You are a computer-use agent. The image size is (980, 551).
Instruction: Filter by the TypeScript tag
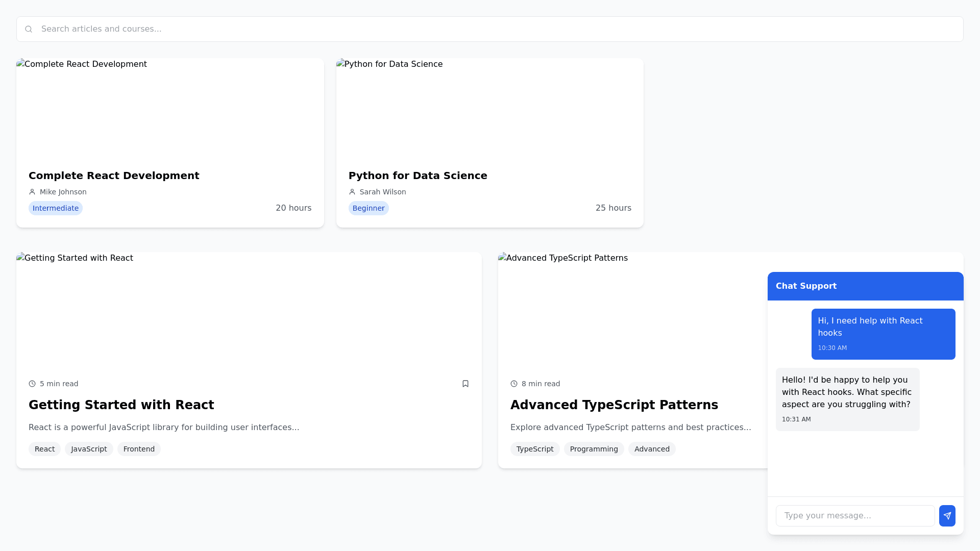pyautogui.click(x=534, y=449)
